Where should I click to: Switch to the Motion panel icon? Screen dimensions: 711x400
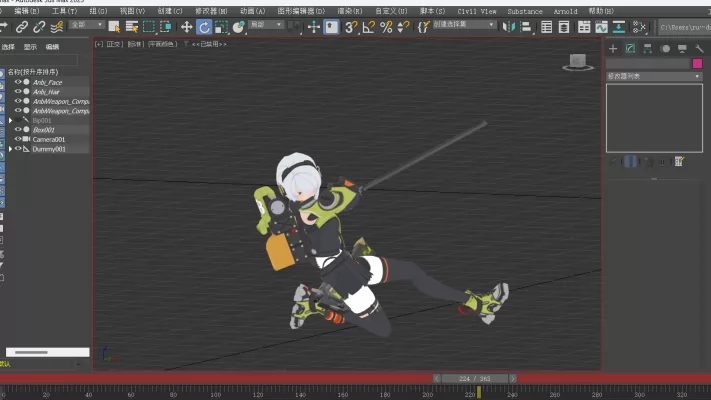(x=665, y=49)
